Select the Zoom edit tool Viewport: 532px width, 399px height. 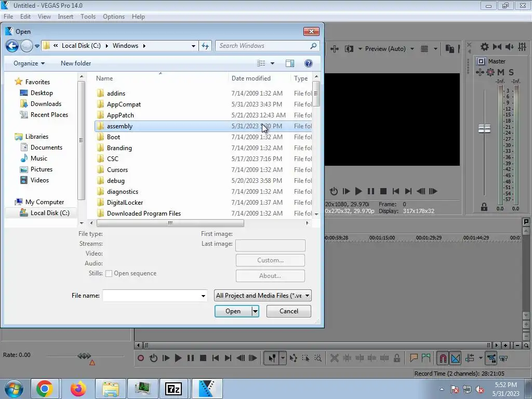click(318, 358)
